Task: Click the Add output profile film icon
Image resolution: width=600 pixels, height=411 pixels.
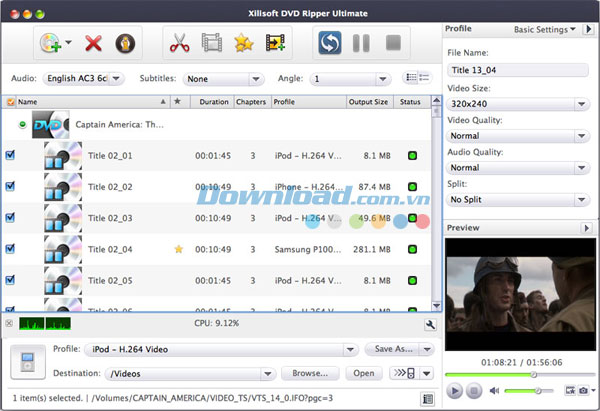Action: point(275,42)
